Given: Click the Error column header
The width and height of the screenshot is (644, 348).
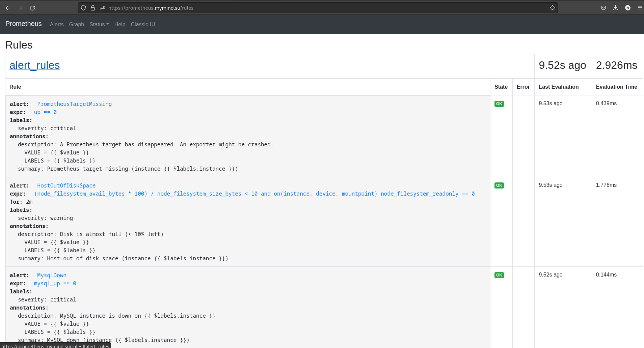Looking at the screenshot, I should pyautogui.click(x=523, y=87).
